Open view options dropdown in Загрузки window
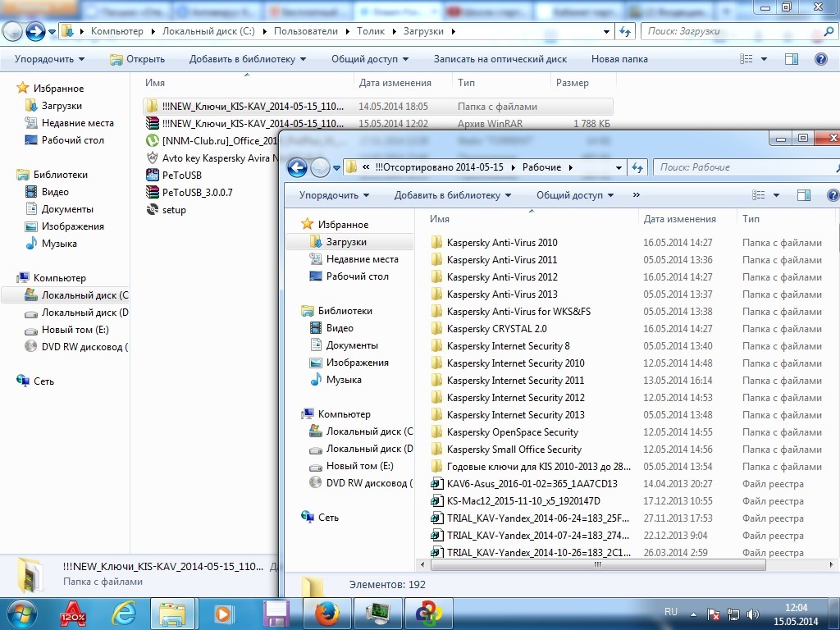 (x=764, y=59)
